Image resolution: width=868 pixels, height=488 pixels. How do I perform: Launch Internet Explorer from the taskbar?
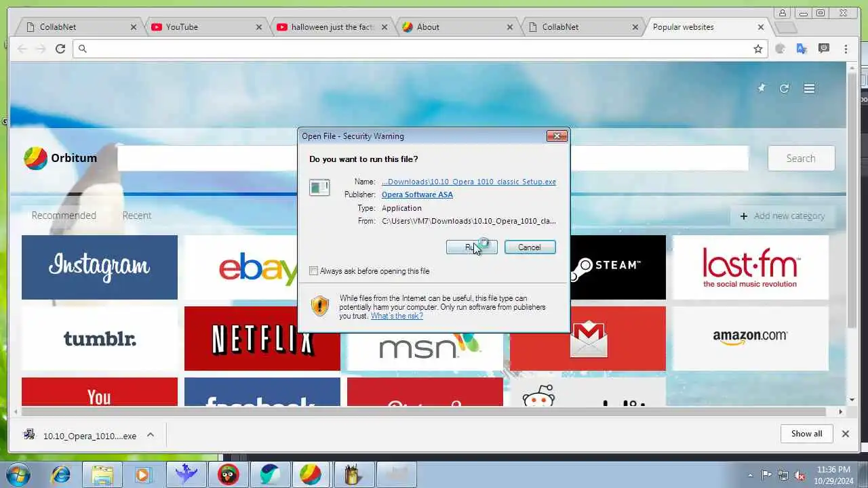pos(60,474)
